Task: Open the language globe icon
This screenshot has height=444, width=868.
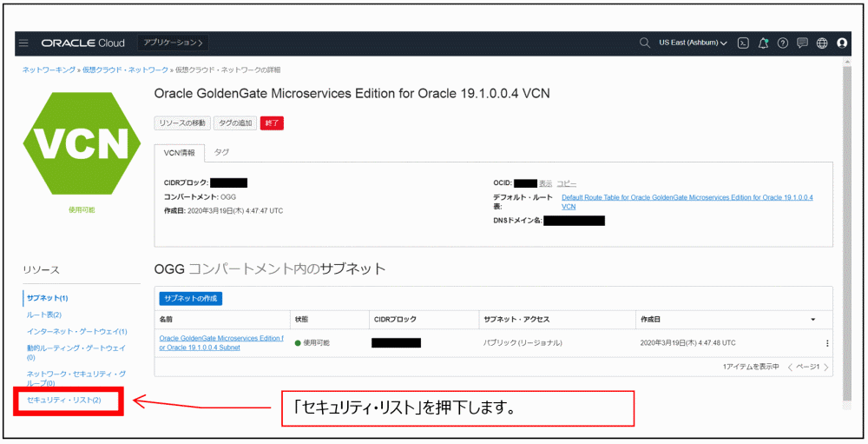Action: [x=822, y=43]
